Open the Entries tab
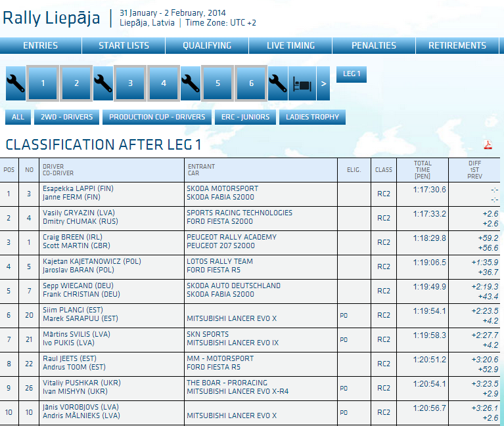The height and width of the screenshot is (426, 504). click(x=41, y=45)
